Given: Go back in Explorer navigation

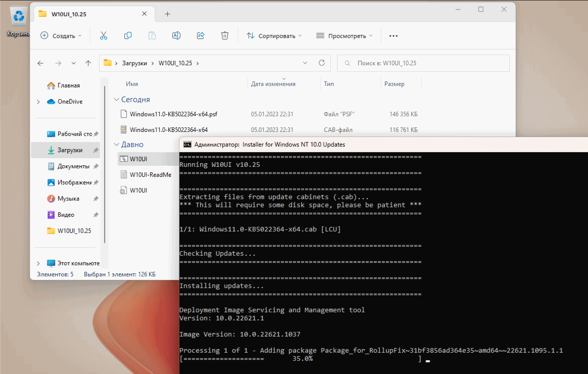Looking at the screenshot, I should pos(40,63).
